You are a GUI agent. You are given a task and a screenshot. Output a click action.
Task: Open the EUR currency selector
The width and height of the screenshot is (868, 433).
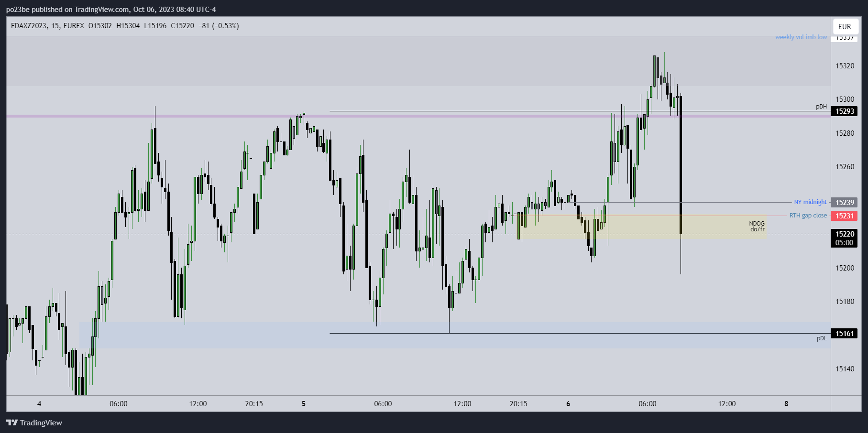click(x=845, y=27)
